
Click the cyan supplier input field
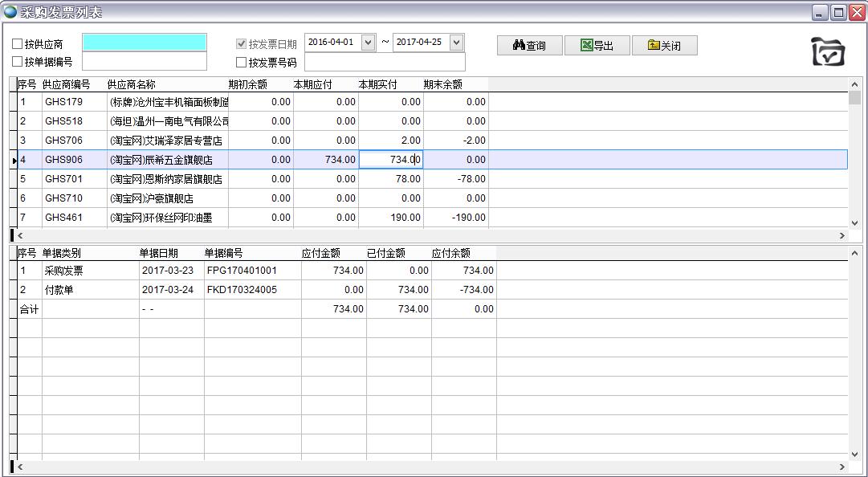(x=145, y=43)
